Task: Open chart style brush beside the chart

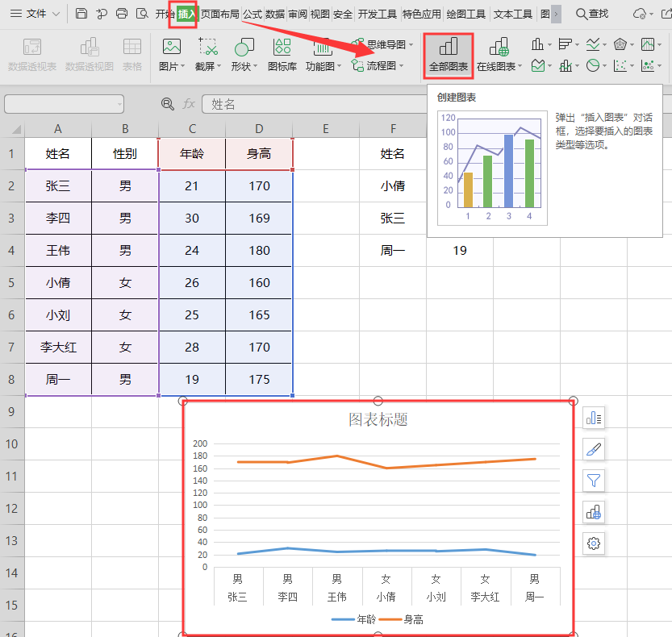Action: coord(594,449)
